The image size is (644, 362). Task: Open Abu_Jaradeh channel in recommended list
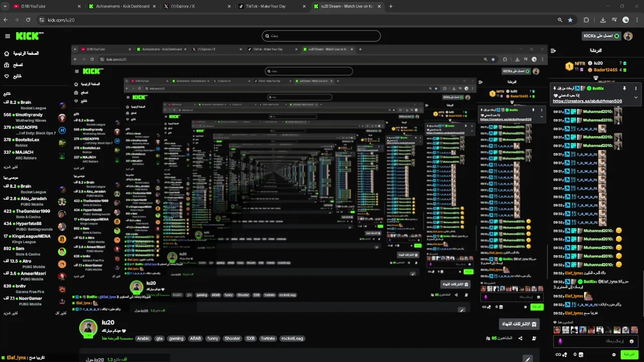(x=34, y=201)
